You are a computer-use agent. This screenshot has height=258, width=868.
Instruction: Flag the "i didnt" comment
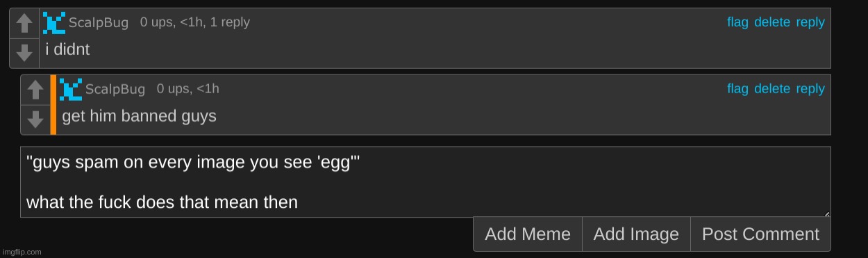(737, 22)
